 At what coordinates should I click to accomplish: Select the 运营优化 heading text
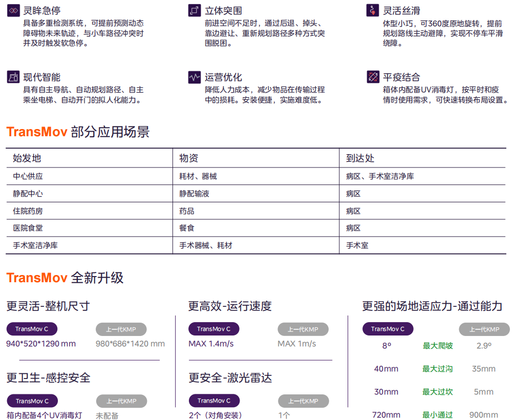point(223,77)
